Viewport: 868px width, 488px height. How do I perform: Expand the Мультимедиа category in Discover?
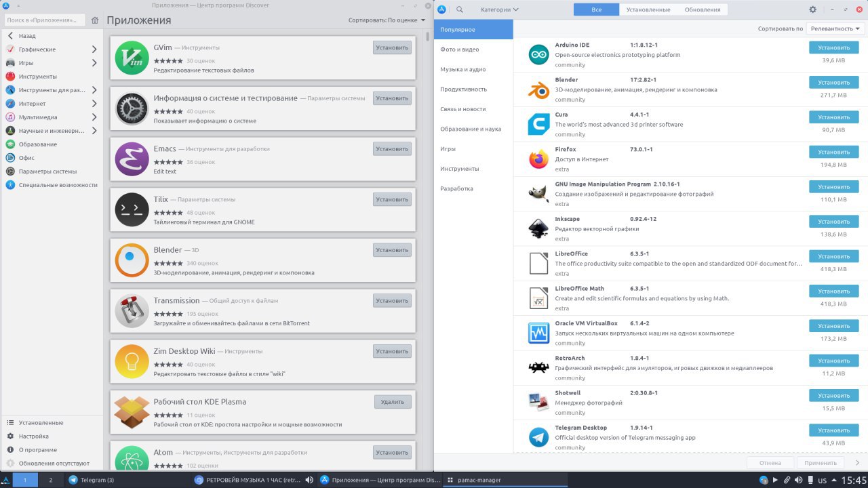(x=94, y=117)
